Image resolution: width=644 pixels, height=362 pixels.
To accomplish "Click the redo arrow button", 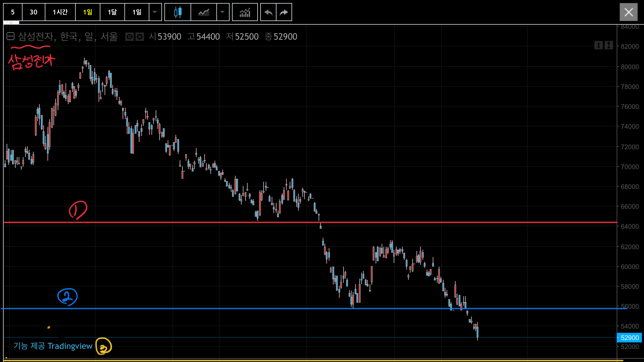I will (x=284, y=12).
